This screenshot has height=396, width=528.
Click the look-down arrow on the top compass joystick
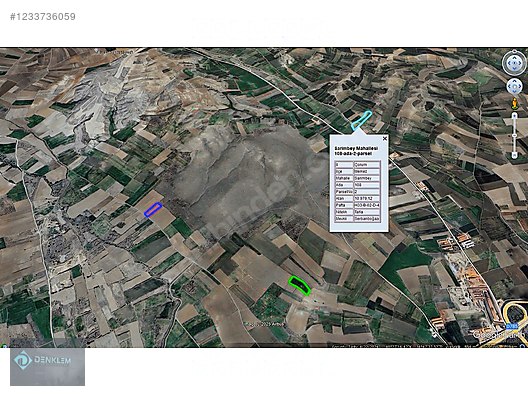click(515, 68)
